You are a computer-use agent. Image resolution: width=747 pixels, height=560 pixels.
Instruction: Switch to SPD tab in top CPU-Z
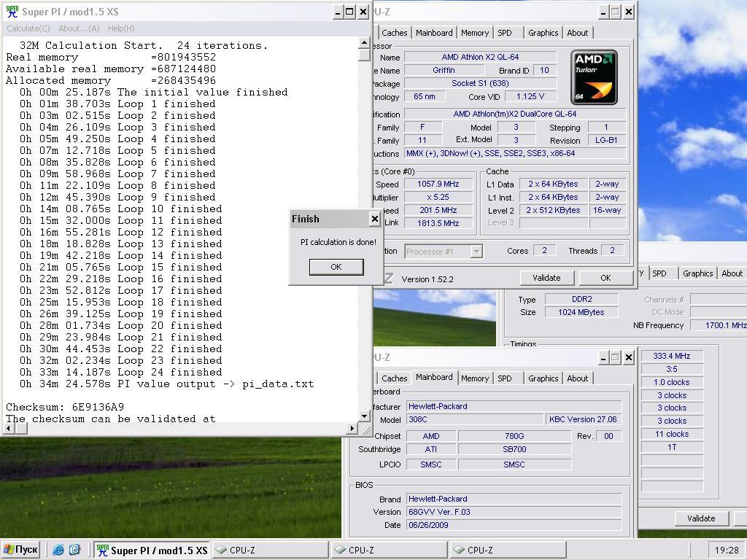point(505,33)
